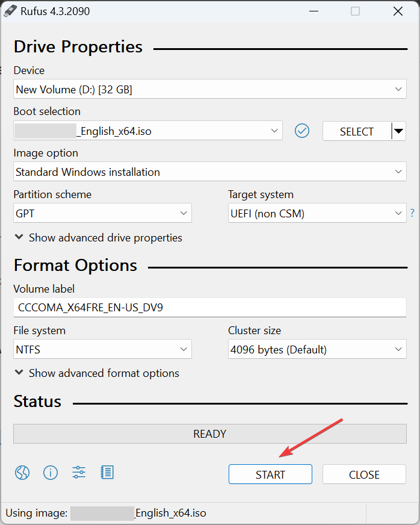The height and width of the screenshot is (525, 420).
Task: Open the Image option dropdown
Action: tap(210, 172)
